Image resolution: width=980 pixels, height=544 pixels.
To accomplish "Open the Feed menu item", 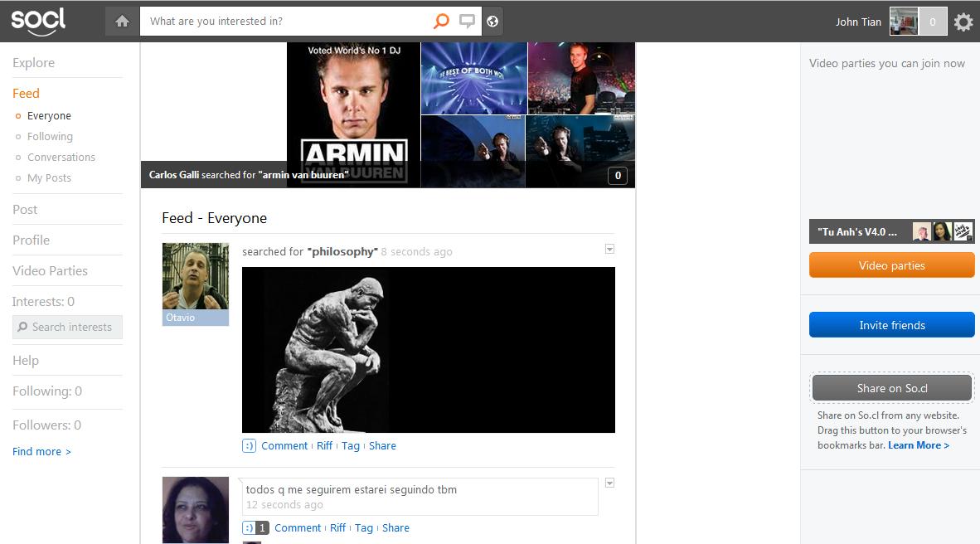I will 27,93.
